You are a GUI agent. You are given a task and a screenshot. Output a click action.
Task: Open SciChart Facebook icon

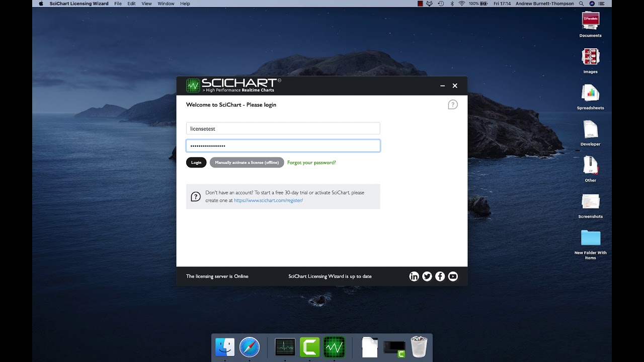point(440,277)
